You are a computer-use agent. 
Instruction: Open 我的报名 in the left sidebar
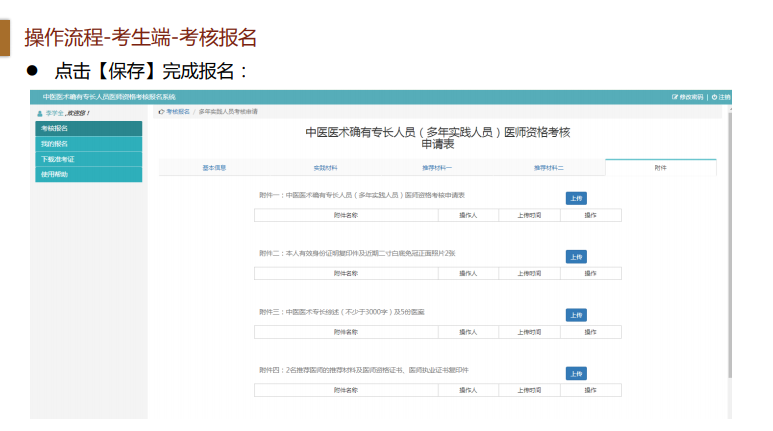(55, 144)
